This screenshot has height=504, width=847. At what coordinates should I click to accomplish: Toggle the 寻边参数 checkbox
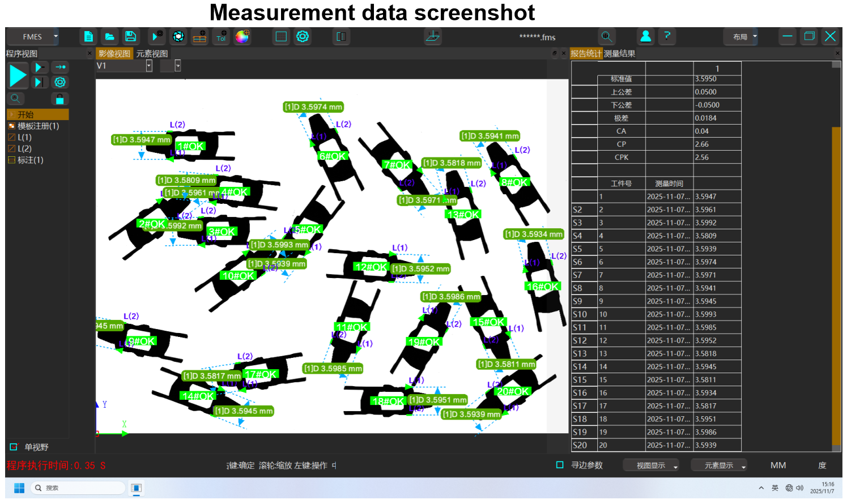pos(560,465)
